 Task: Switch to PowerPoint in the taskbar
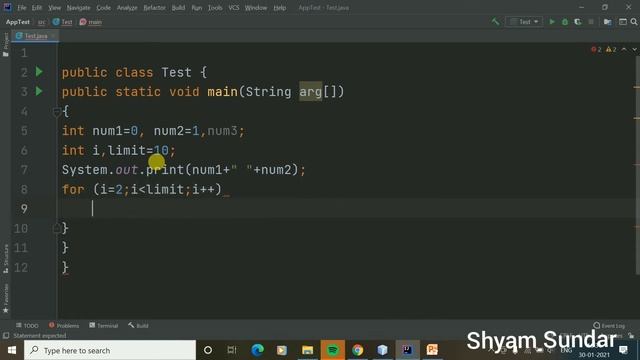(432, 350)
